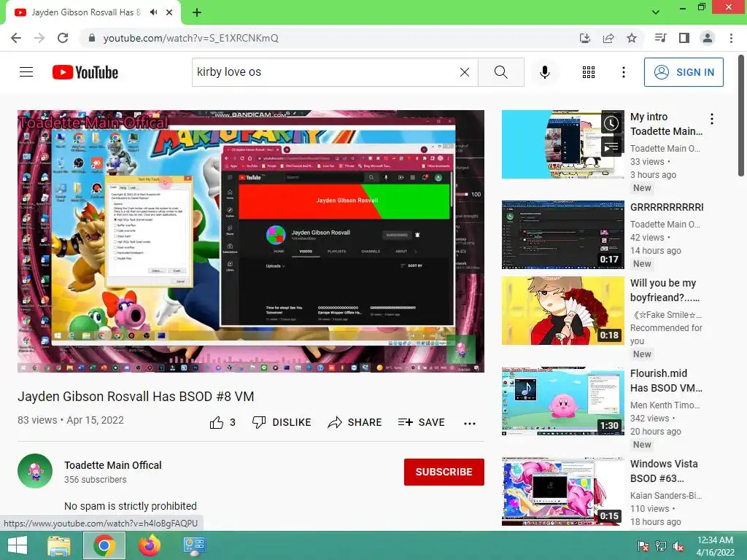The width and height of the screenshot is (747, 560).
Task: Mute the tab via speaker icon
Action: tap(153, 12)
